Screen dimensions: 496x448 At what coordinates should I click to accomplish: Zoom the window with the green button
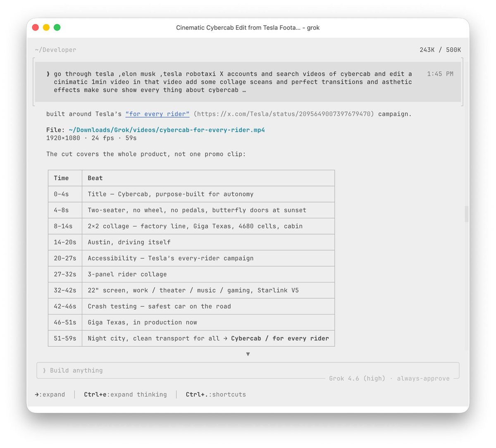point(57,27)
